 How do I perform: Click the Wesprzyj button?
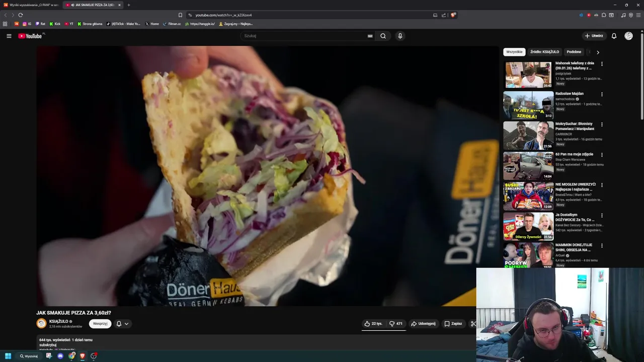100,324
